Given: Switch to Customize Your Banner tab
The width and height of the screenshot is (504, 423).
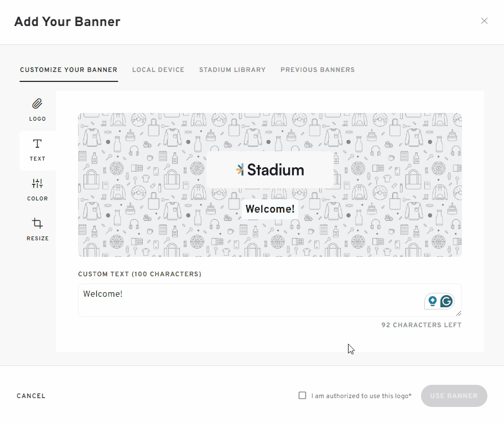Looking at the screenshot, I should (x=69, y=70).
